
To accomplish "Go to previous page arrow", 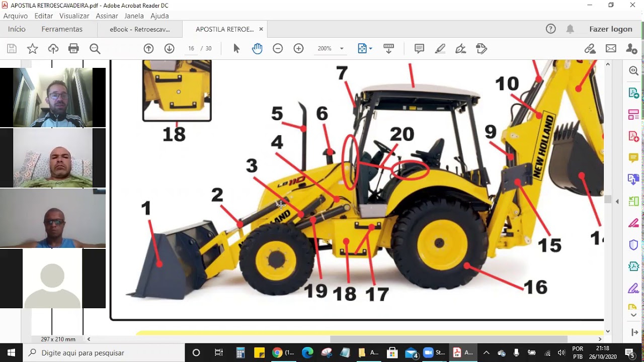I will [148, 49].
